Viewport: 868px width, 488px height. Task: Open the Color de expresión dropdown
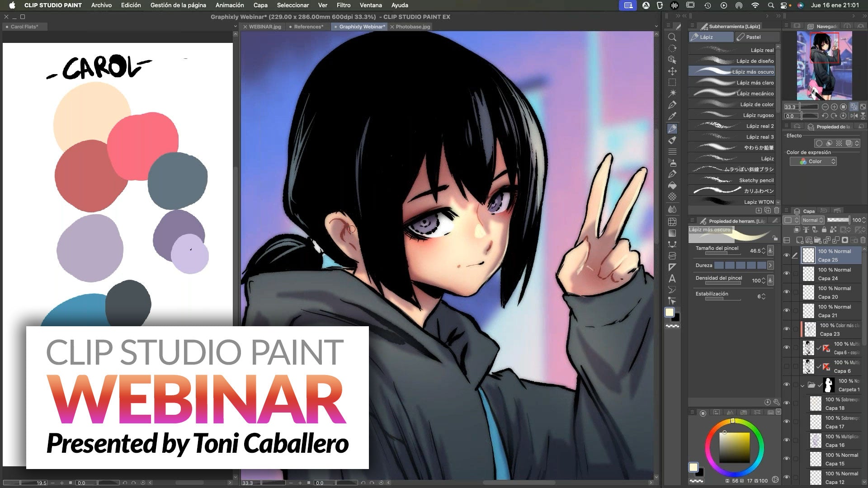(x=813, y=161)
